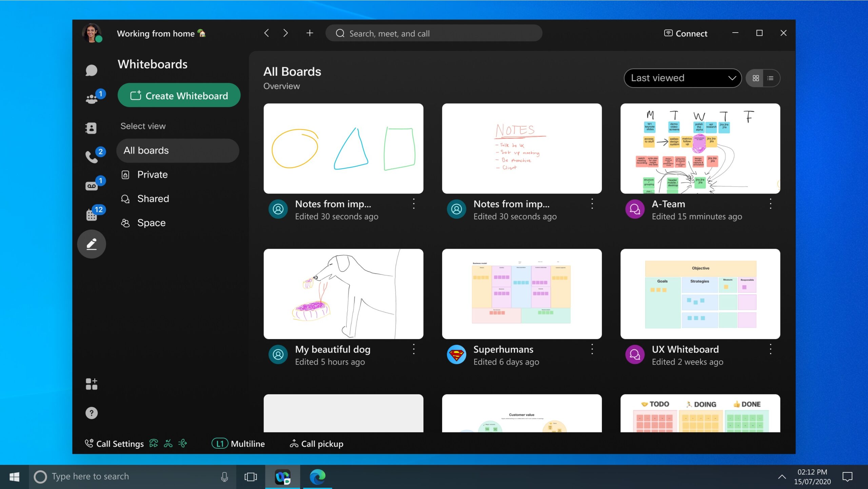Switch to grid view layout

[756, 78]
